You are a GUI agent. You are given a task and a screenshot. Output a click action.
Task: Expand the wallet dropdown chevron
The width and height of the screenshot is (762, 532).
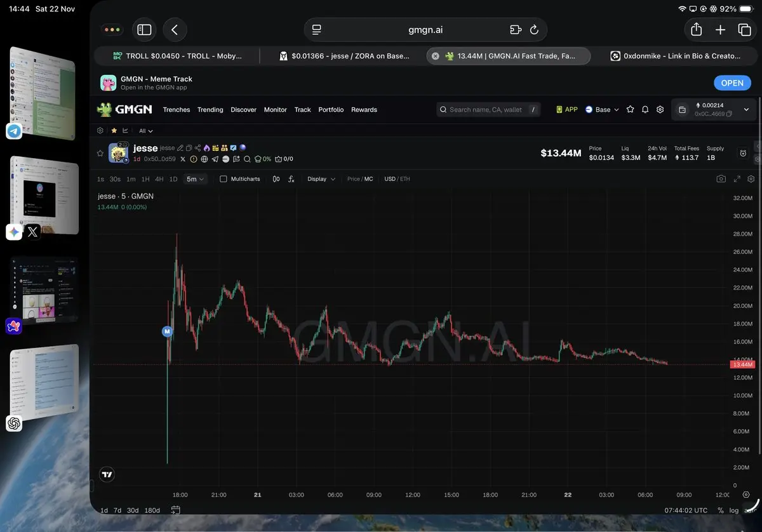(746, 110)
